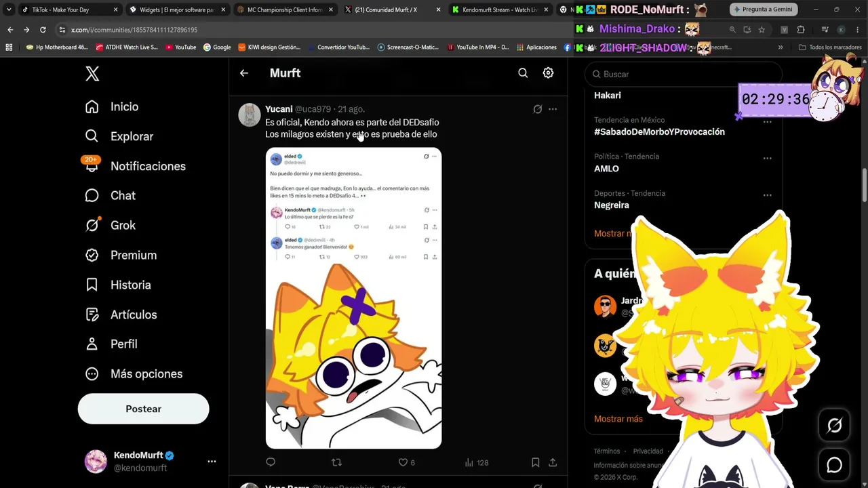This screenshot has width=868, height=488.
Task: Go forward in browser history
Action: pos(26,30)
